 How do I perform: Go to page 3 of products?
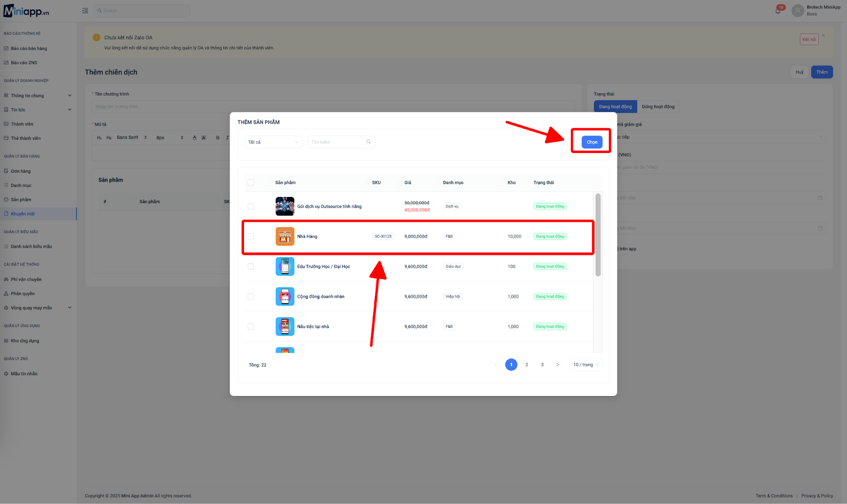(x=542, y=365)
